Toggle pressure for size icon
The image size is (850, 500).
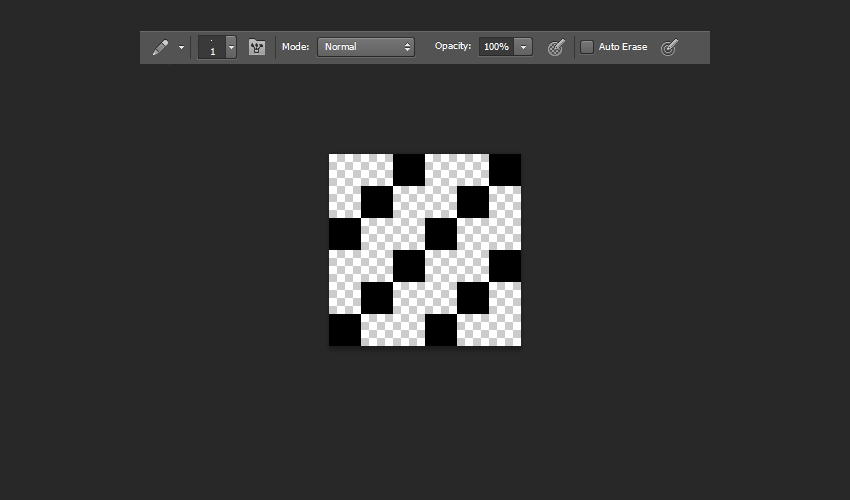[x=670, y=47]
